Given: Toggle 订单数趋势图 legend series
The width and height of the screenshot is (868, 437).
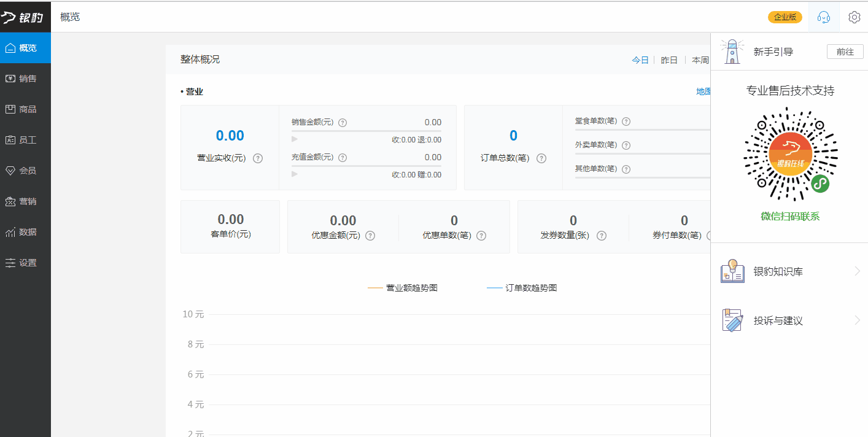Looking at the screenshot, I should coord(522,288).
